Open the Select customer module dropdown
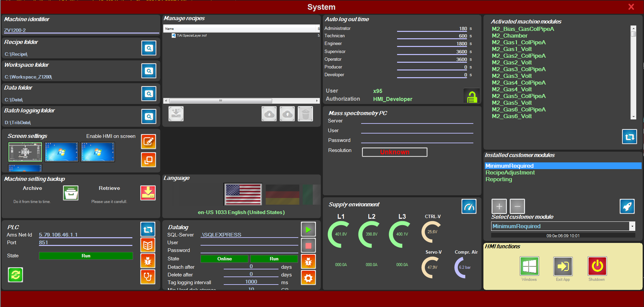 632,226
